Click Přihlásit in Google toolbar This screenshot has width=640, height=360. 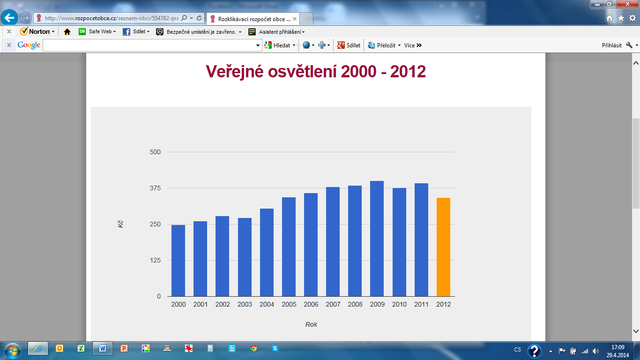611,45
